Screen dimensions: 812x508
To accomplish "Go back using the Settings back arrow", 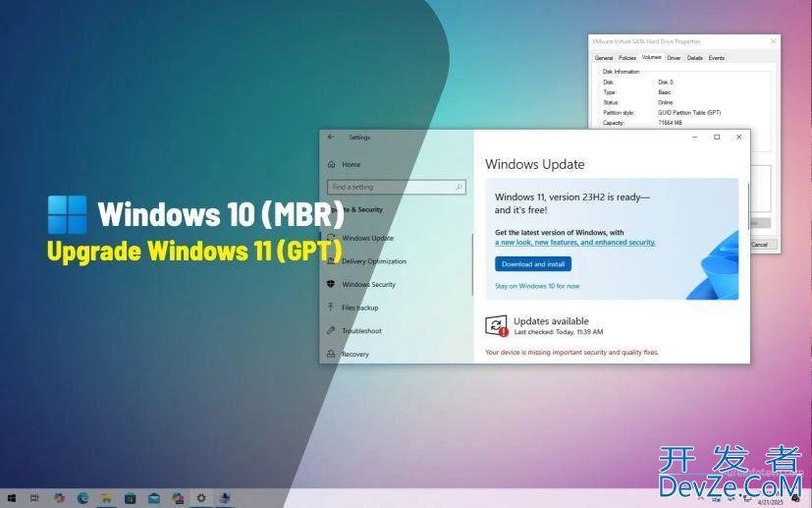I will 331,137.
